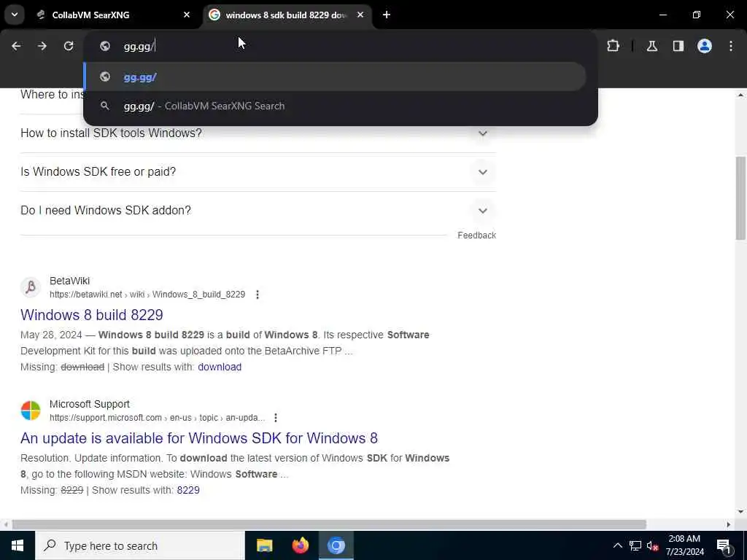This screenshot has width=747, height=560.
Task: Open Firefox from taskbar
Action: (300, 545)
